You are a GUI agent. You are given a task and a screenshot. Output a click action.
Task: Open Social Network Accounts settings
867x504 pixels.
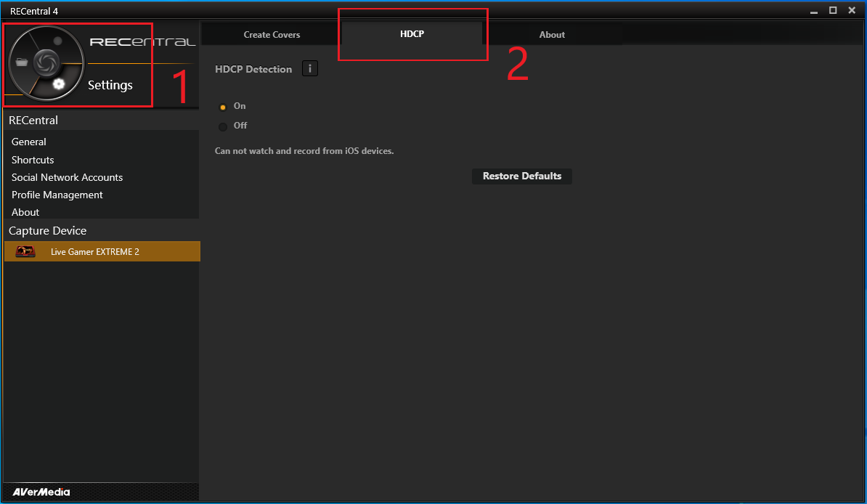click(x=67, y=177)
